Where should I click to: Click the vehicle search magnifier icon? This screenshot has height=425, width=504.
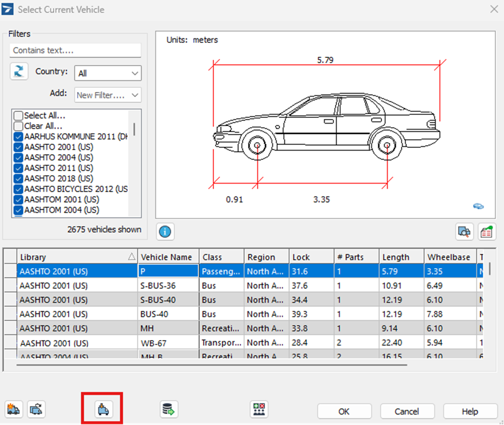tap(464, 232)
